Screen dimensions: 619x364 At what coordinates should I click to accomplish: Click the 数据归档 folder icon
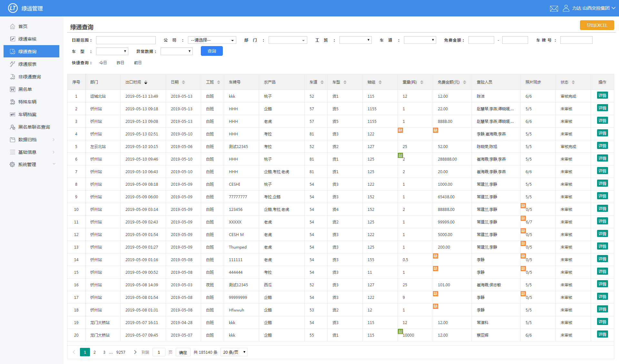pos(13,140)
